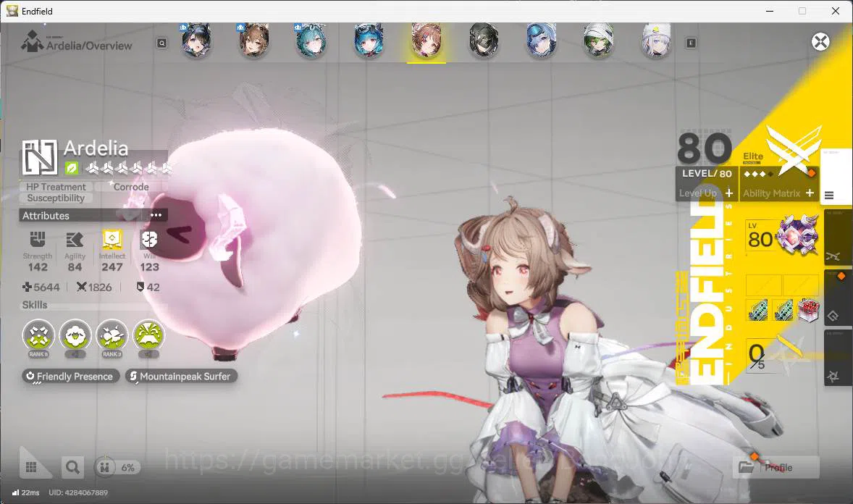Viewport: 853px width, 504px height.
Task: Click the 6% progress indicator
Action: (117, 467)
